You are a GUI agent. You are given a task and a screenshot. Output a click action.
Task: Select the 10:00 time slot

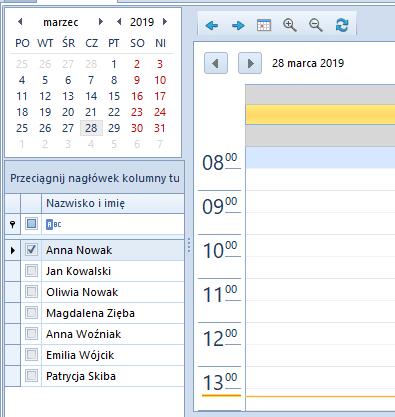coord(320,245)
